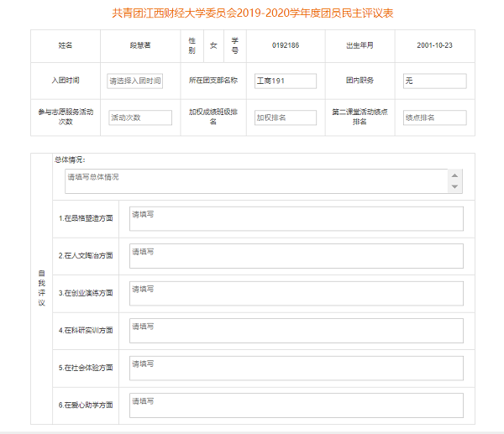
Task: Click the 在创业演练方面 text area
Action: [296, 293]
